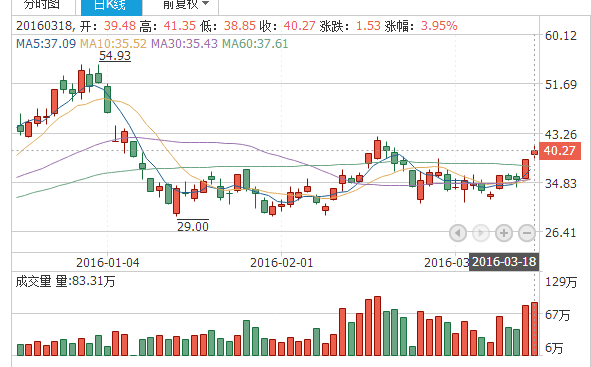The image size is (591, 367).
Task: Click the 2016-01-04 date axis label
Action: [108, 262]
